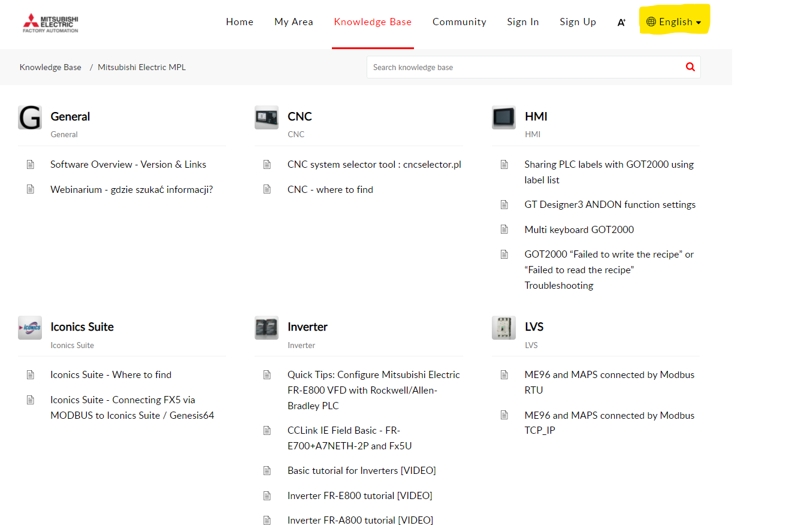This screenshot has width=786, height=532.
Task: Click the Mitsubishi Electric logo
Action: [x=50, y=22]
